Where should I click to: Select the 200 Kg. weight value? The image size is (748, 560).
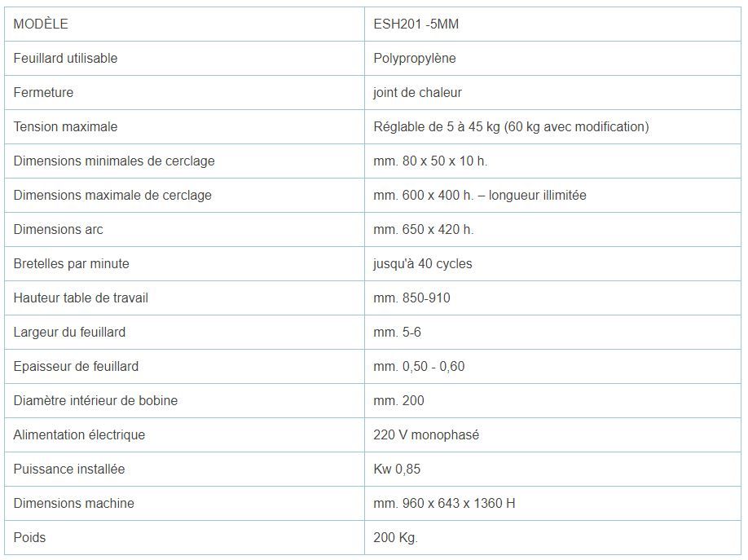[x=395, y=538]
